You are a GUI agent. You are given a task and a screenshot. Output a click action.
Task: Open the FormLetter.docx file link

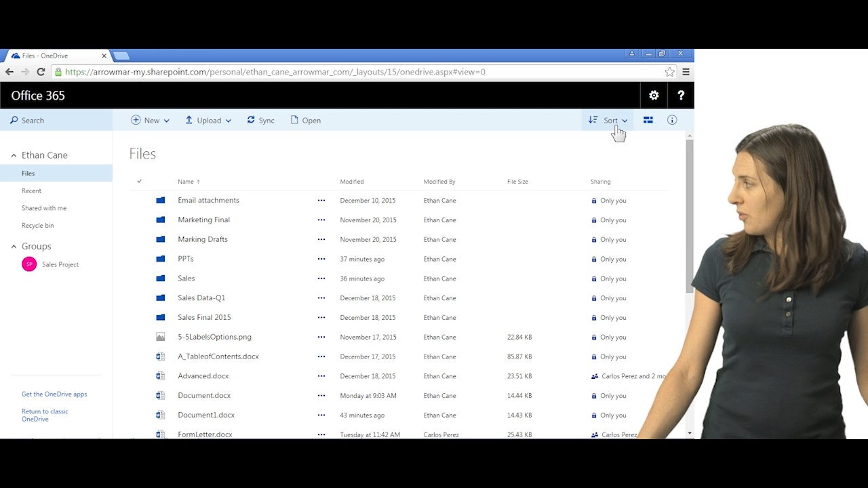tap(205, 434)
